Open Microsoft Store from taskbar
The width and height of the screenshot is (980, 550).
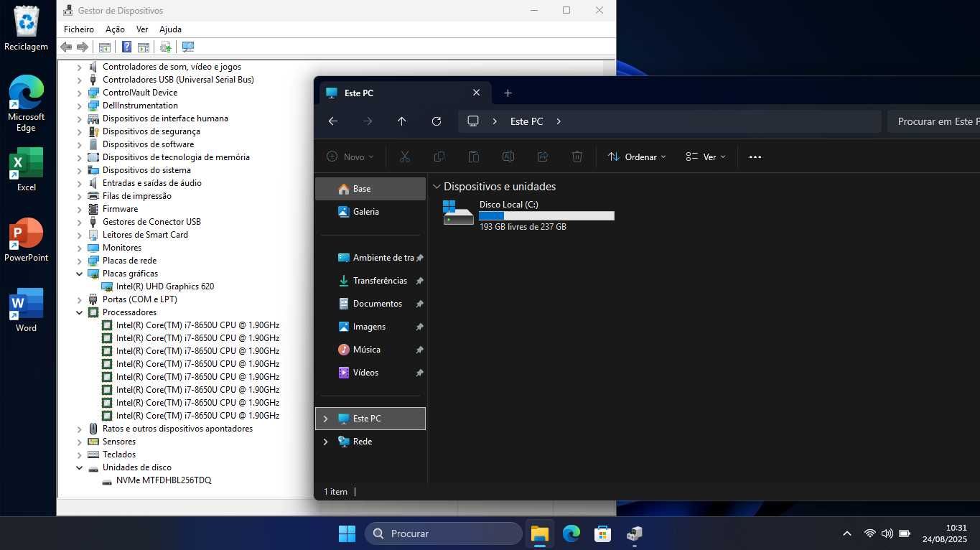click(602, 533)
